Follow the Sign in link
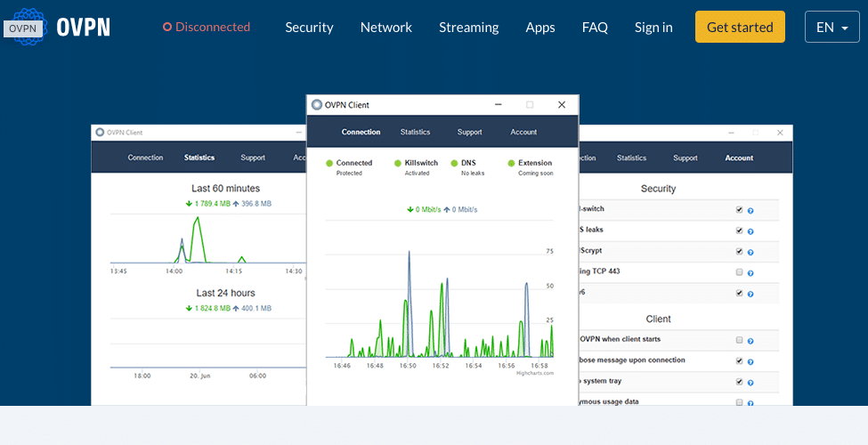 click(x=653, y=27)
